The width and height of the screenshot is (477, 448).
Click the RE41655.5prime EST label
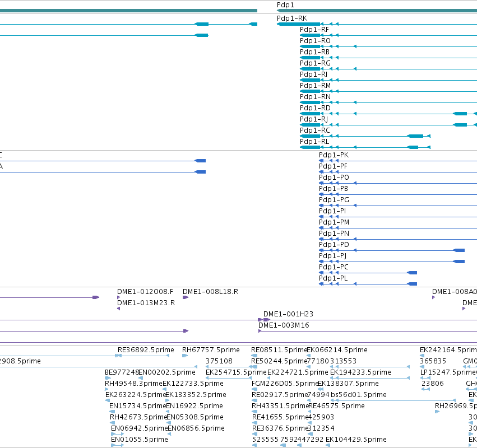(280, 417)
